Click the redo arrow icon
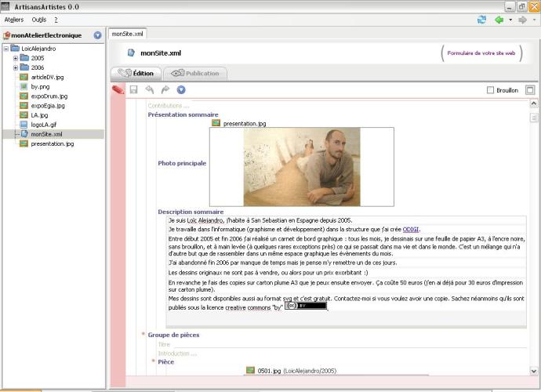The height and width of the screenshot is (392, 541). pyautogui.click(x=165, y=90)
